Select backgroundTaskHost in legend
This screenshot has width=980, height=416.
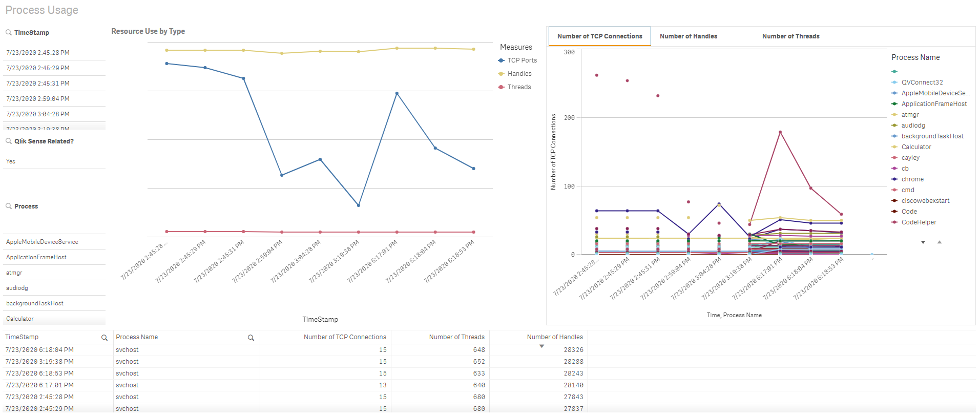coord(928,136)
